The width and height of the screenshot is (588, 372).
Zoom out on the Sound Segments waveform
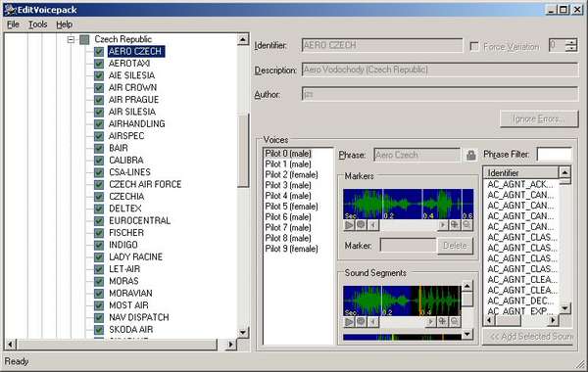(x=455, y=322)
